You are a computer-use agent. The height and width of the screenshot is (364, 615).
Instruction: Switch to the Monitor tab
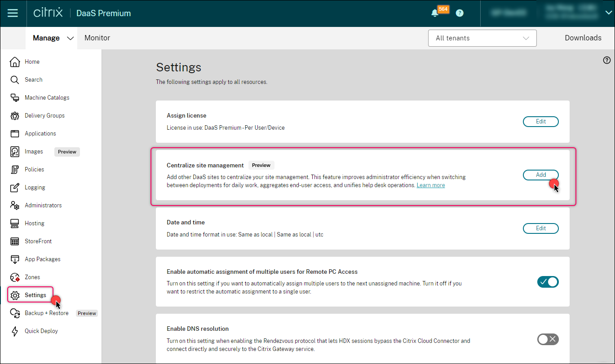coord(97,38)
